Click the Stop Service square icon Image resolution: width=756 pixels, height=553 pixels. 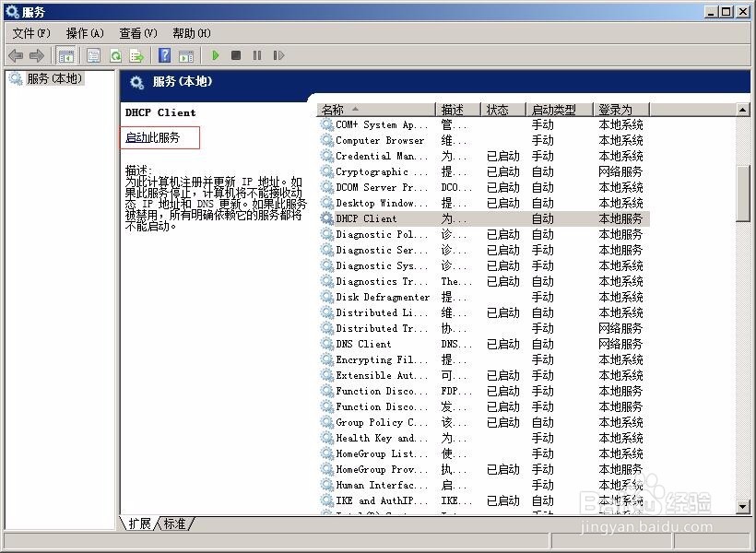click(x=238, y=55)
